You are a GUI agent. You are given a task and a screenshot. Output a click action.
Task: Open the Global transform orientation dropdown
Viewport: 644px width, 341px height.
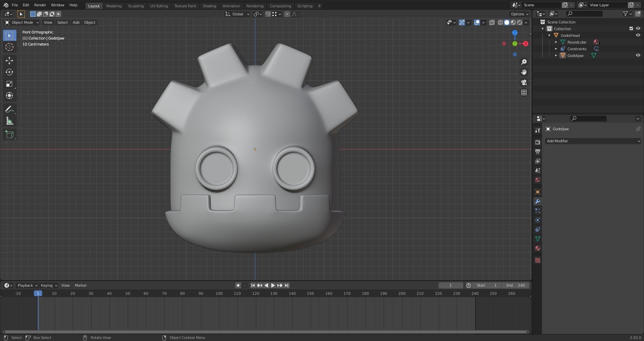click(x=237, y=14)
